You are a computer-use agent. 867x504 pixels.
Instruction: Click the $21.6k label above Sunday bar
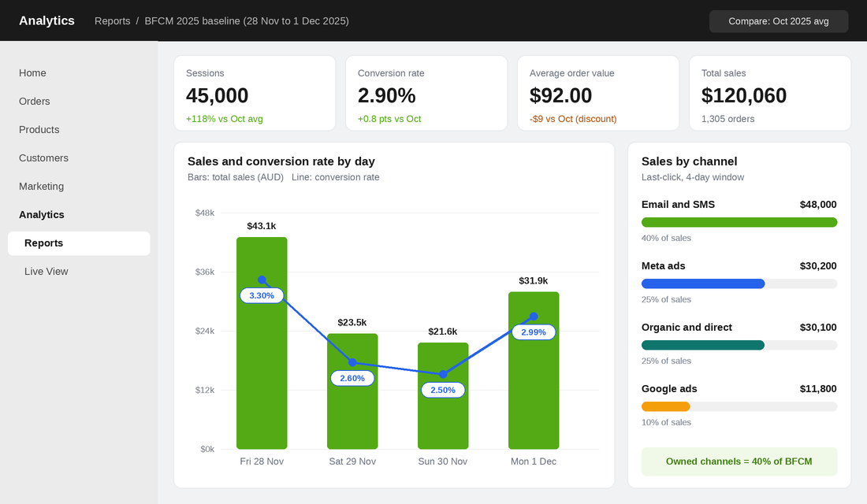coord(443,332)
